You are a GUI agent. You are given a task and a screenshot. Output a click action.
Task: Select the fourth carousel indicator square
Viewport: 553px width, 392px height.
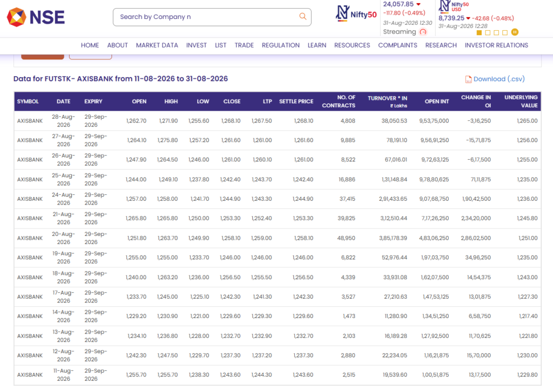point(505,32)
